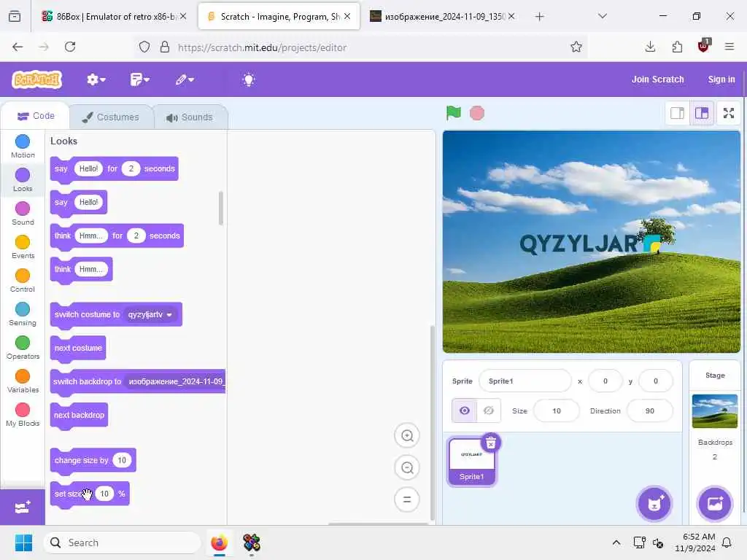Click value 10 in change size block

coord(122,461)
